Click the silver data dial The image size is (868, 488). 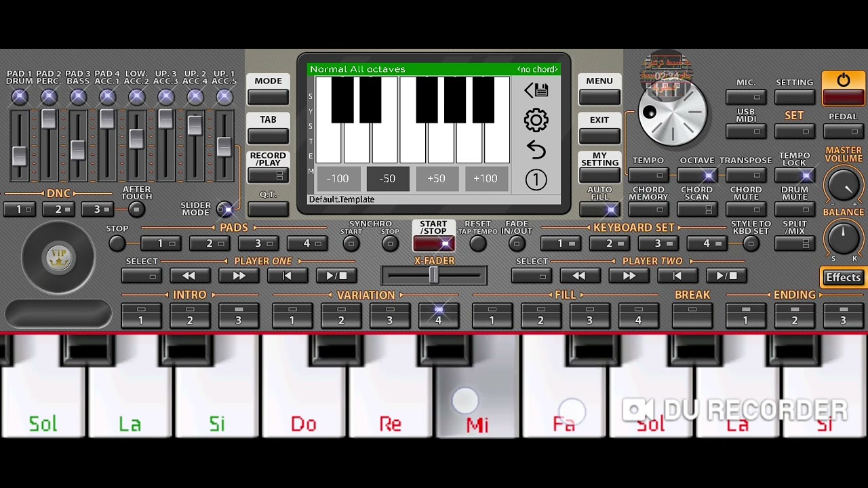[x=673, y=113]
